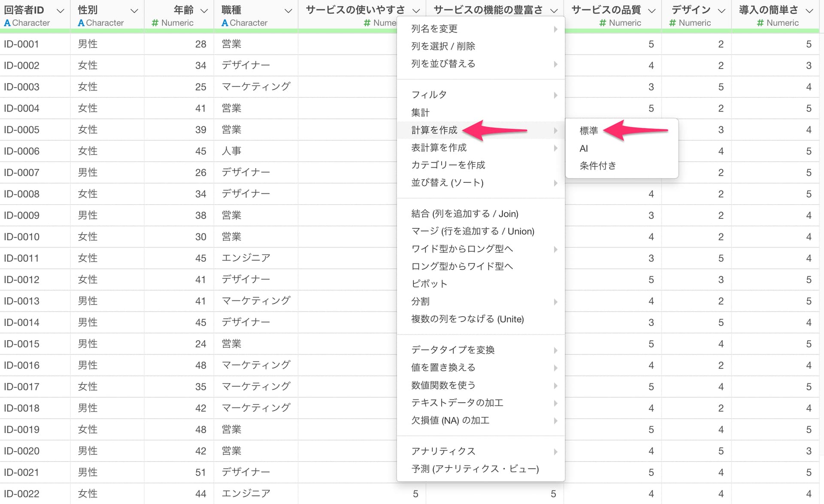This screenshot has height=504, width=824.
Task: Click the サービスの使いやすさ column menu arrow
Action: tap(416, 11)
